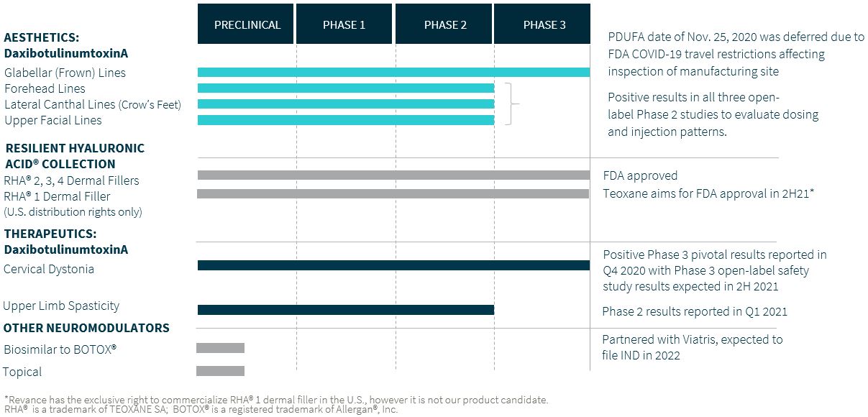Select the Forehead Lines label
This screenshot has width=868, height=417.
[x=45, y=88]
